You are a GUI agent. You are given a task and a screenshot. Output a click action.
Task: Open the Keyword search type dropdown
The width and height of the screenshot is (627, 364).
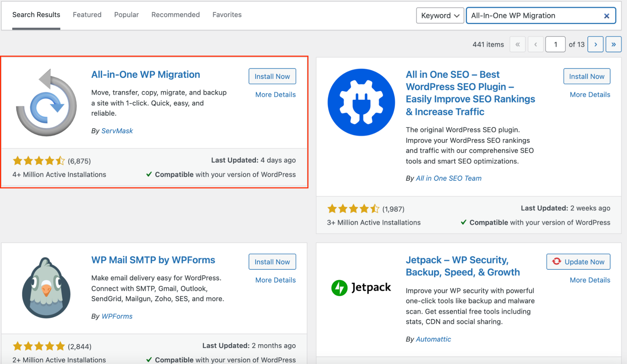click(440, 15)
